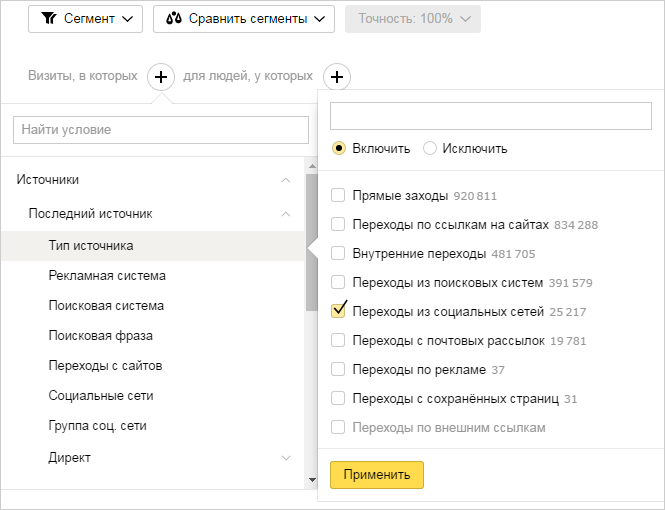Collapse the Последний источник group
Viewport: 665px width, 510px height.
click(286, 214)
